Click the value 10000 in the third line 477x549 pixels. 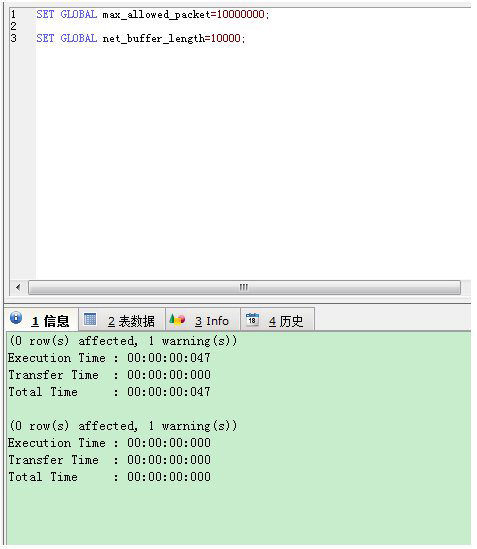pos(226,38)
